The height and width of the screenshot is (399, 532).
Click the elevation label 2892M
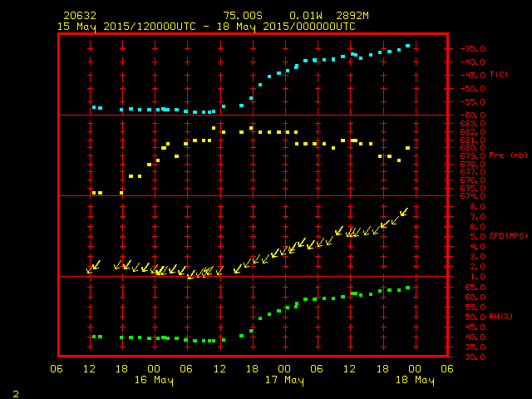pyautogui.click(x=352, y=16)
